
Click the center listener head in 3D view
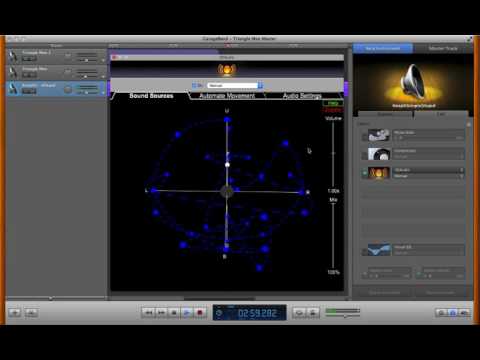(227, 192)
